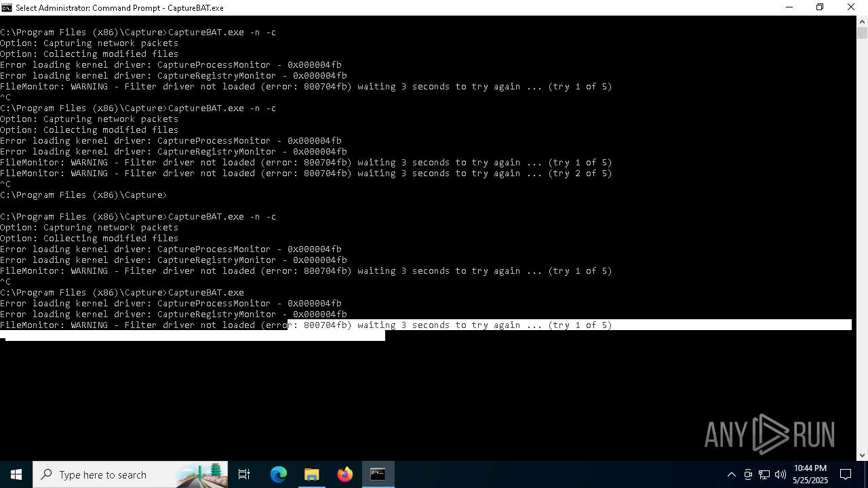Click the first 'CaptureBAT.exe -n -c' command line
Screen dimensions: 868x488
pos(138,32)
